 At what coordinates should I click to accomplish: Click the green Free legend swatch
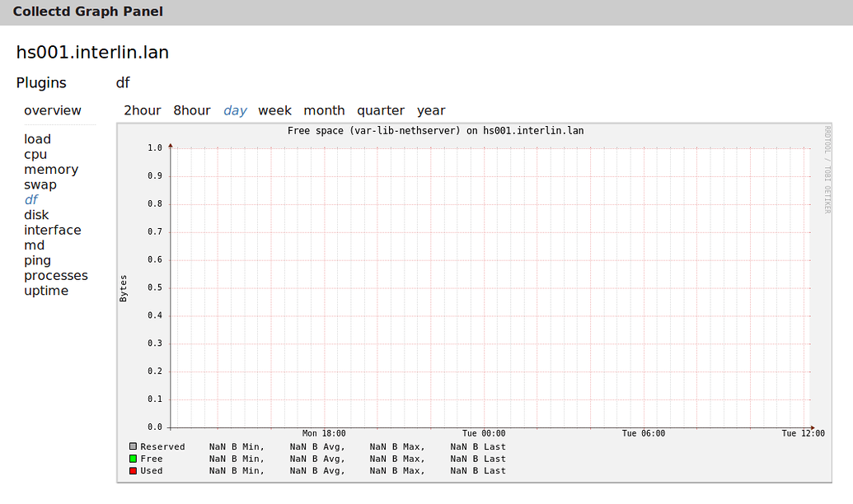click(x=133, y=459)
